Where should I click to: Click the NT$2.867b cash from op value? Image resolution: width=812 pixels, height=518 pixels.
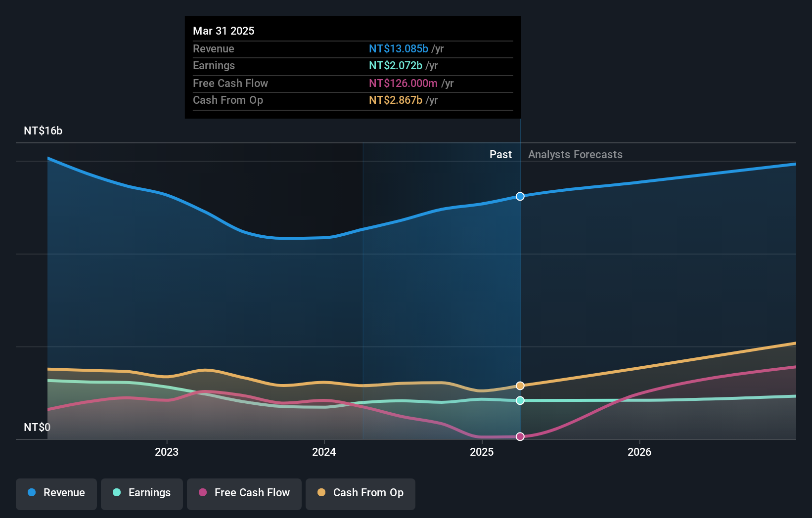coord(396,100)
